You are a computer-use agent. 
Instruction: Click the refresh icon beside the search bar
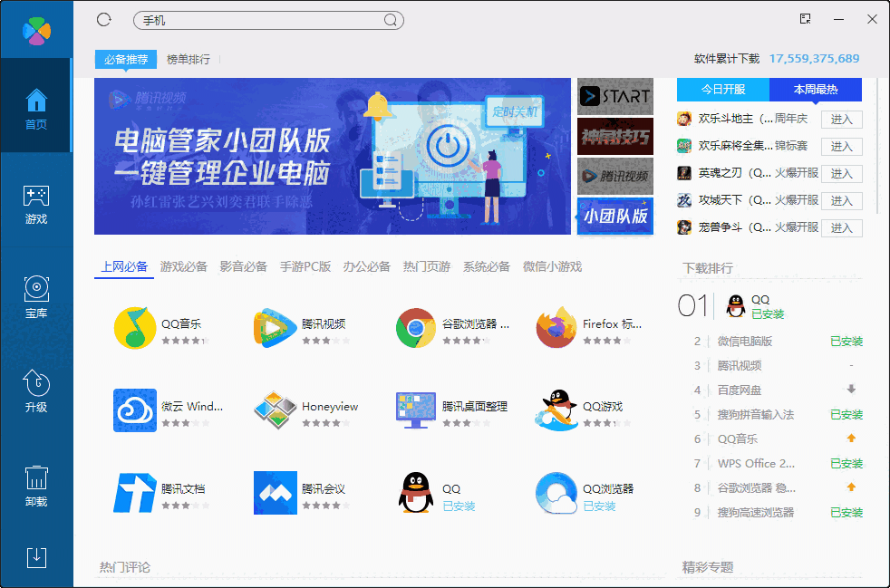pos(104,19)
